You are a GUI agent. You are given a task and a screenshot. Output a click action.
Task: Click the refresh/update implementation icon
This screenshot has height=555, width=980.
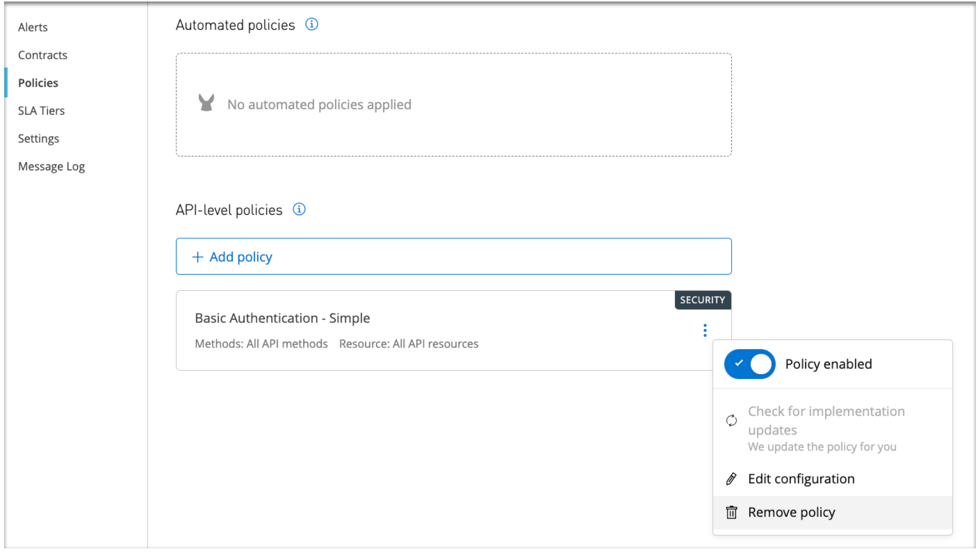(x=732, y=421)
